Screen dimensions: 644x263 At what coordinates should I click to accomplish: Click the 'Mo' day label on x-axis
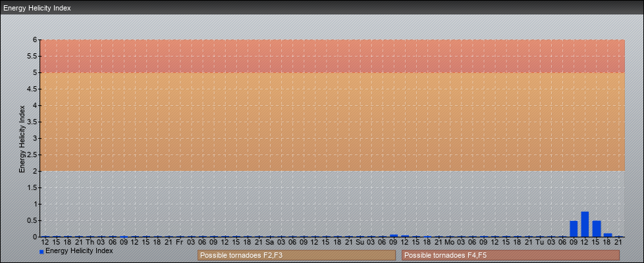450,242
